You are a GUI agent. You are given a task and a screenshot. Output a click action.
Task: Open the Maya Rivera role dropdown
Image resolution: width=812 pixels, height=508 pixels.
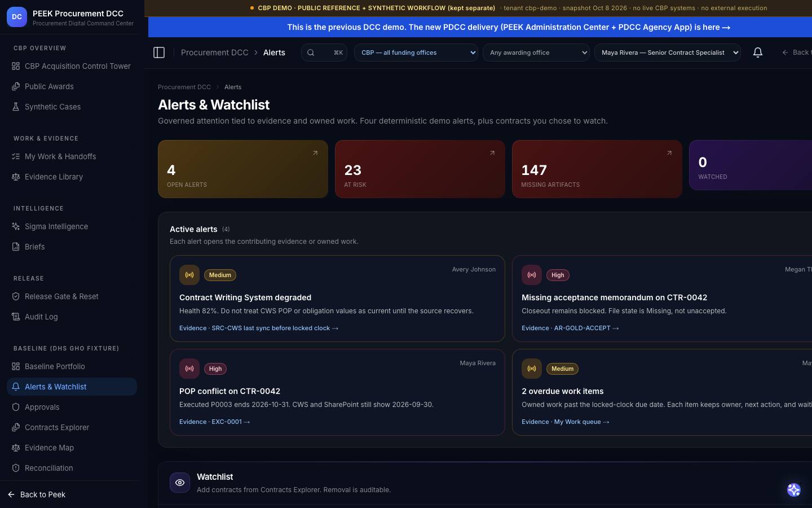pyautogui.click(x=668, y=52)
